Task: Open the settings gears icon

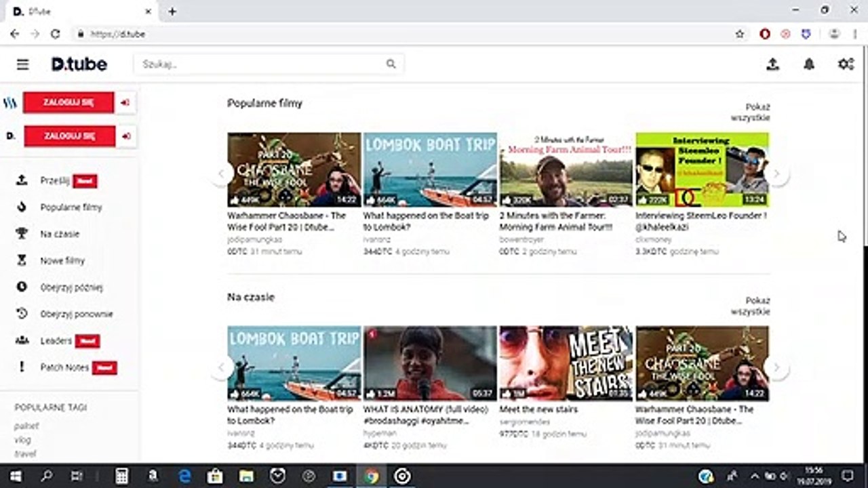Action: click(846, 64)
